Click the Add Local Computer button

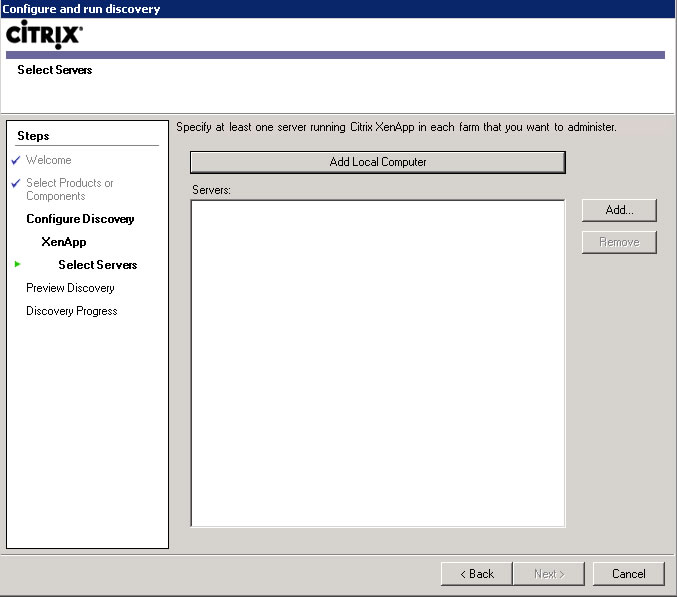378,162
